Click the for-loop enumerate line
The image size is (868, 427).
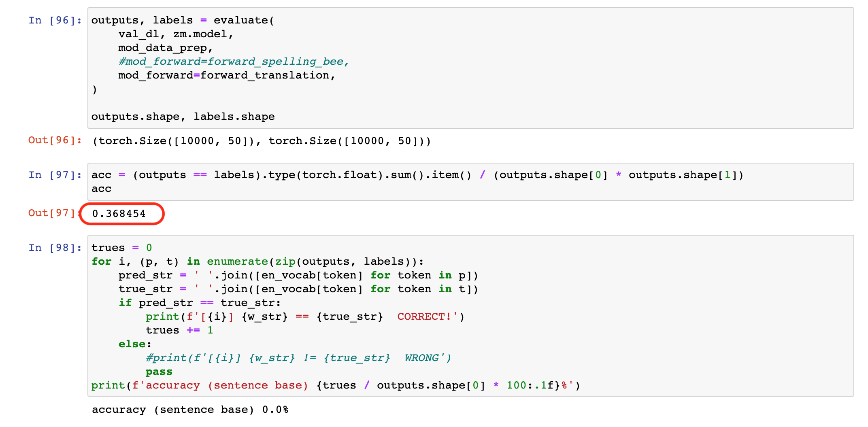pyautogui.click(x=257, y=261)
